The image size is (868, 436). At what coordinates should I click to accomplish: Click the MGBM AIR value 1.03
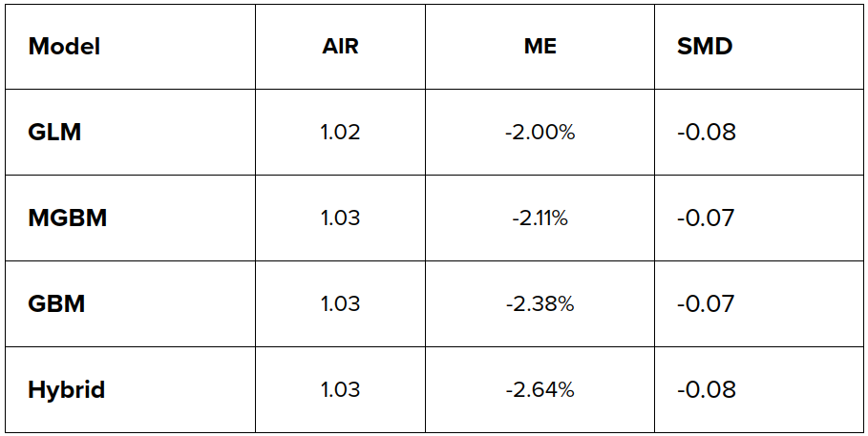coord(340,218)
